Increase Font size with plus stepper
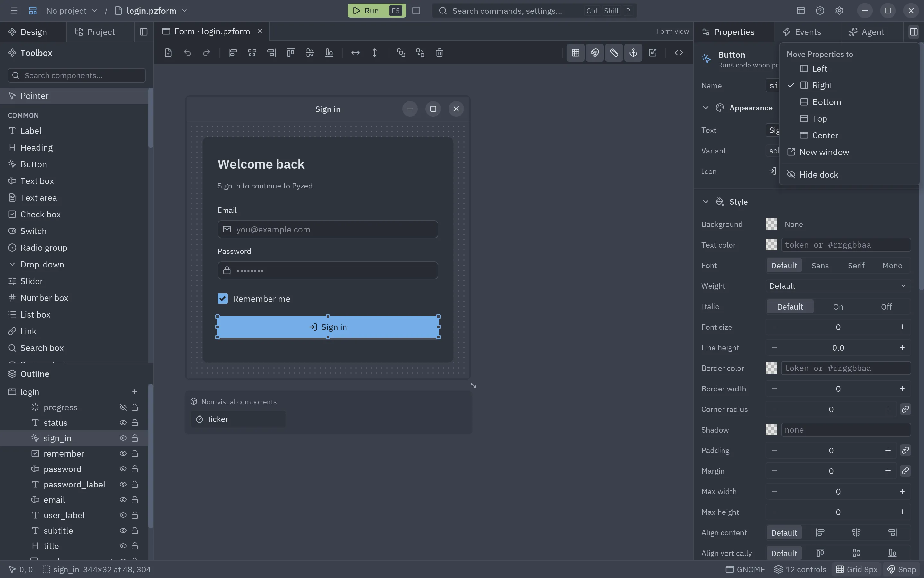The width and height of the screenshot is (924, 578). click(902, 327)
